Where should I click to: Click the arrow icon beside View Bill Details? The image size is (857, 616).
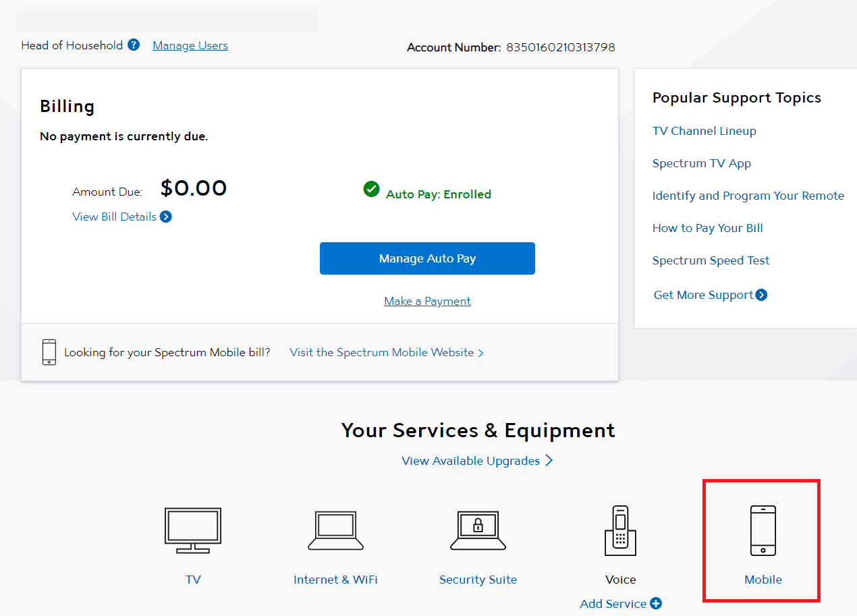(x=166, y=217)
